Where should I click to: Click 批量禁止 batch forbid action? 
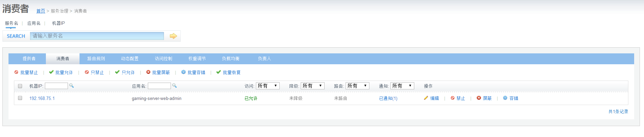(26, 72)
